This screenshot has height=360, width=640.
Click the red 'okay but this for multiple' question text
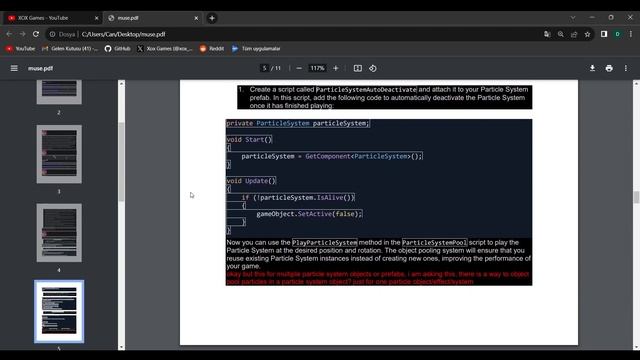[378, 278]
